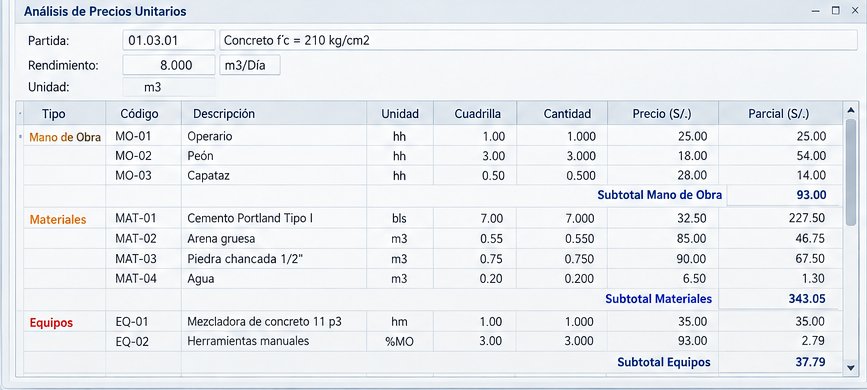
Task: Select the Capataz description cell
Action: pos(274,176)
